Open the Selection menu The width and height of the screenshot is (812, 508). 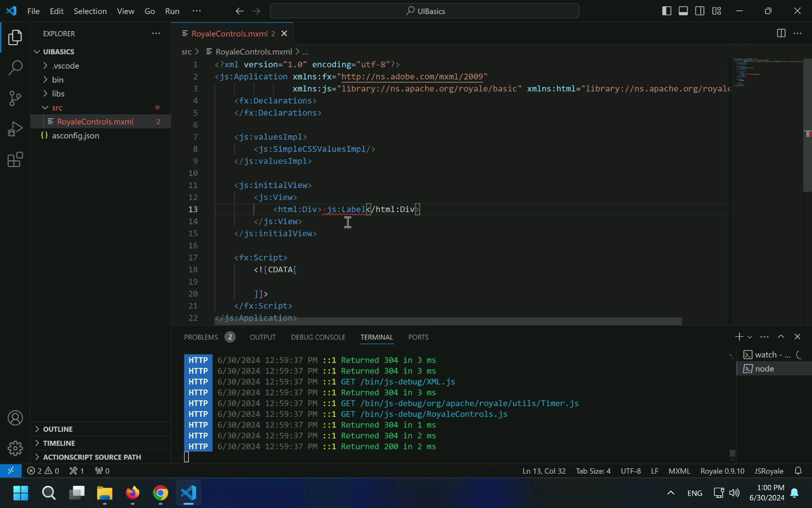[90, 11]
